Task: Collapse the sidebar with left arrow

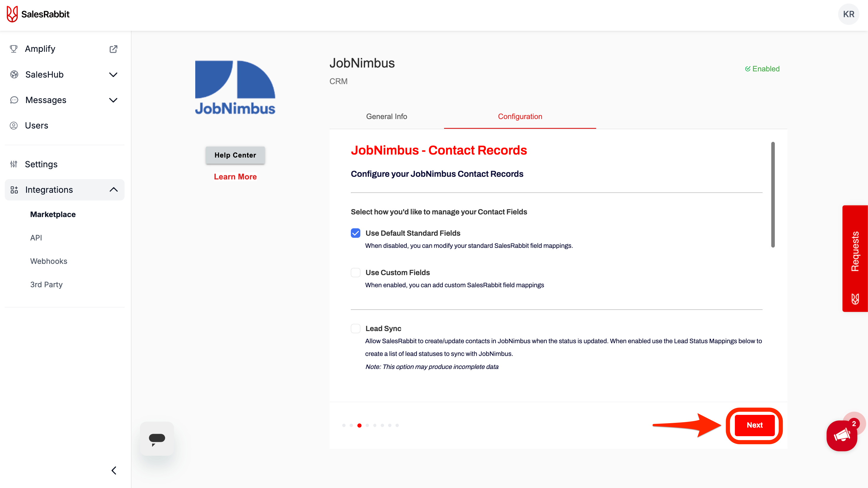Action: click(x=114, y=470)
